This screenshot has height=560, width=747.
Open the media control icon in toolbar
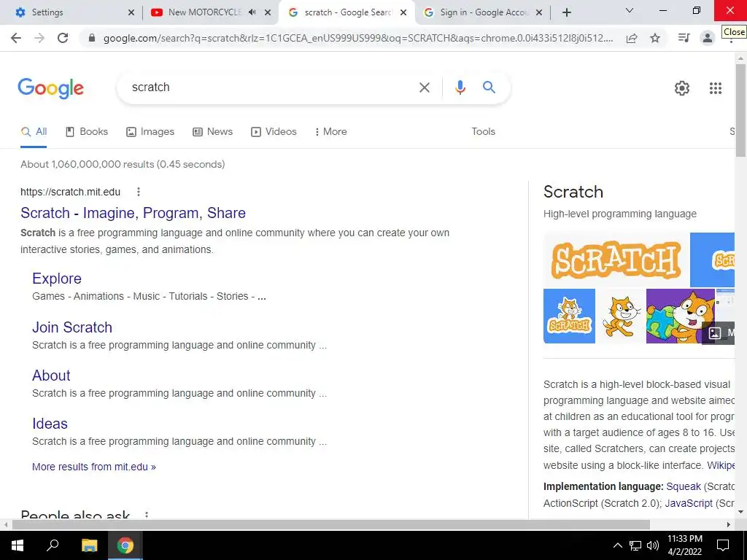click(684, 38)
